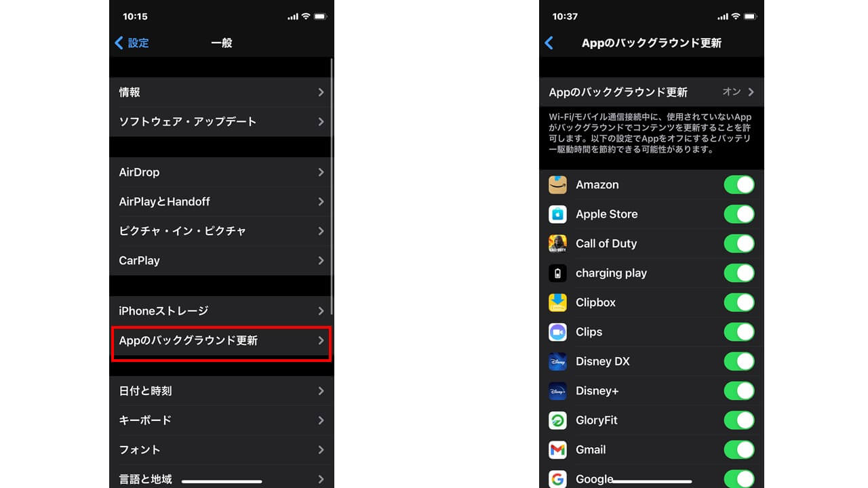Tap Appのバックグラウンド更新 master setting row
Viewport: 868px width, 488px height.
pyautogui.click(x=652, y=92)
